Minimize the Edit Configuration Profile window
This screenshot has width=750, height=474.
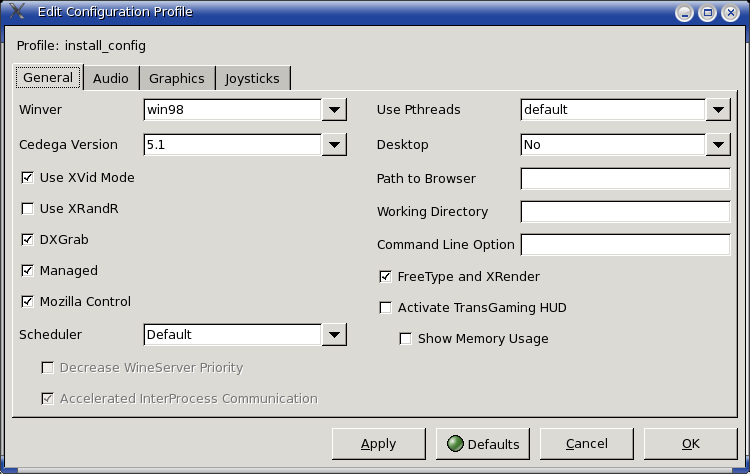coord(682,13)
